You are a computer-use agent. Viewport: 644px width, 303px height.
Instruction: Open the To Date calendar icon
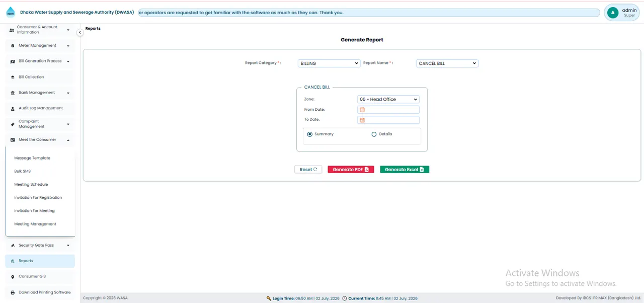point(362,120)
